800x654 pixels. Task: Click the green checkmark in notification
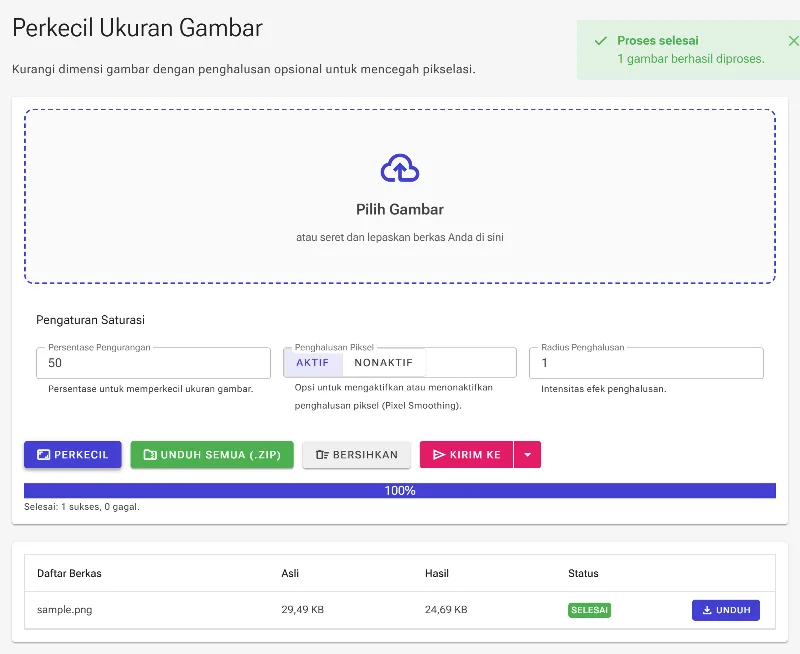click(x=601, y=41)
